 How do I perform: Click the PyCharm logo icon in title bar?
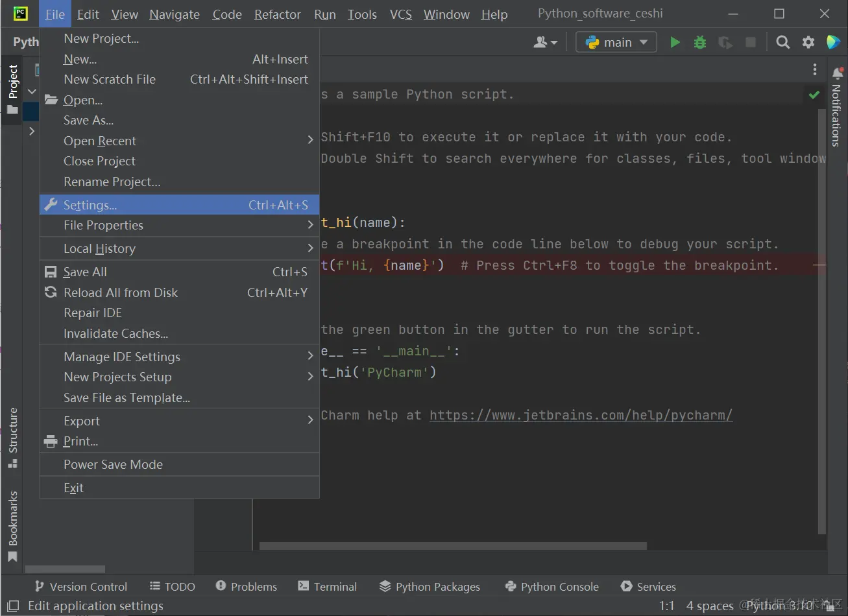coord(21,14)
